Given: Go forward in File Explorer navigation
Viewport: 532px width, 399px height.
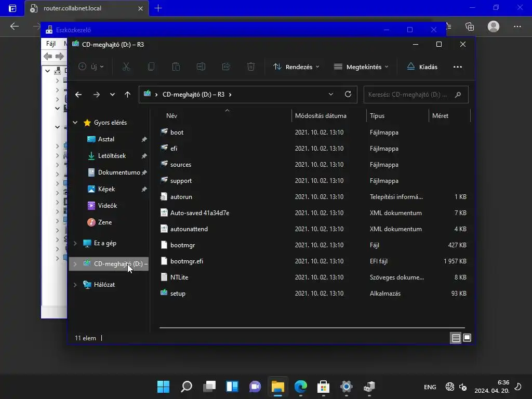Looking at the screenshot, I should click(97, 95).
